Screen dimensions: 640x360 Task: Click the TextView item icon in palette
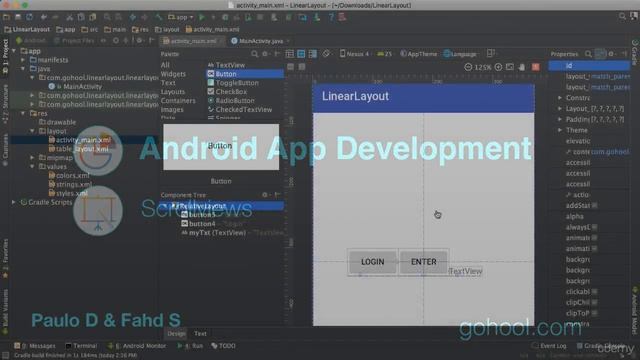tap(211, 65)
